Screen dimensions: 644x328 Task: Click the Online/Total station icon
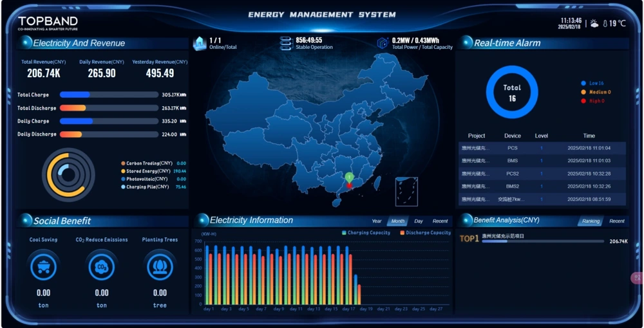pos(200,43)
